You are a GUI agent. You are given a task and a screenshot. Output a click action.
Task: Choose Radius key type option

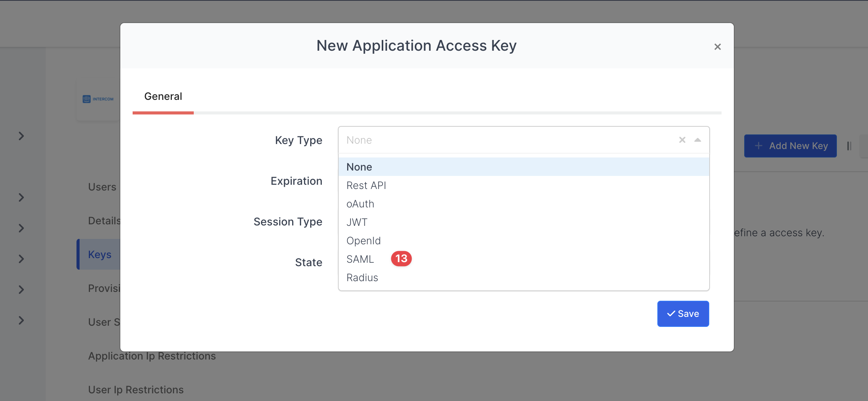(362, 278)
